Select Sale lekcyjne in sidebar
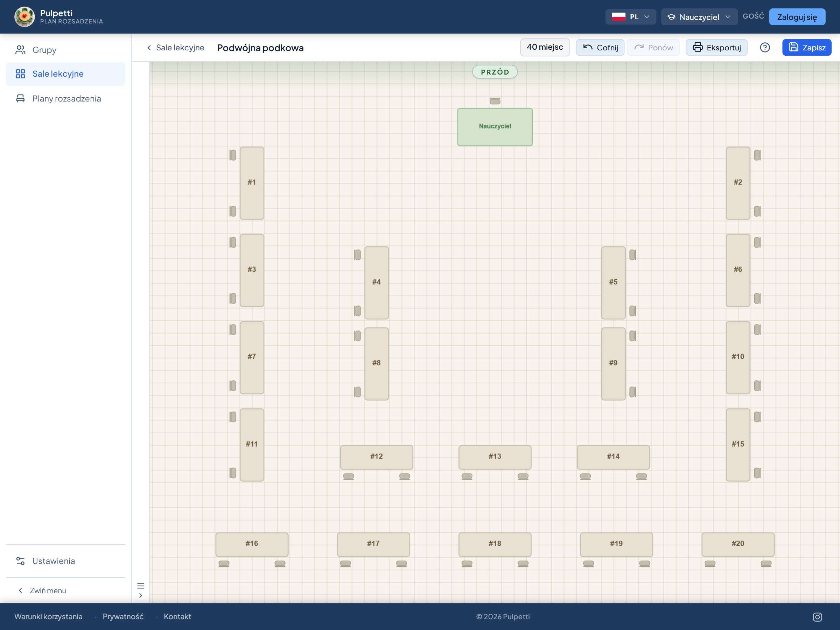840x630 pixels. point(66,73)
